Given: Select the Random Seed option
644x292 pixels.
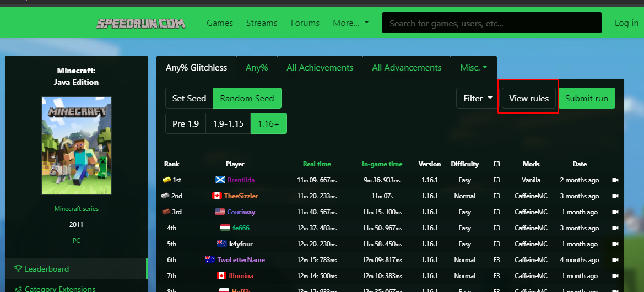Looking at the screenshot, I should tap(247, 99).
